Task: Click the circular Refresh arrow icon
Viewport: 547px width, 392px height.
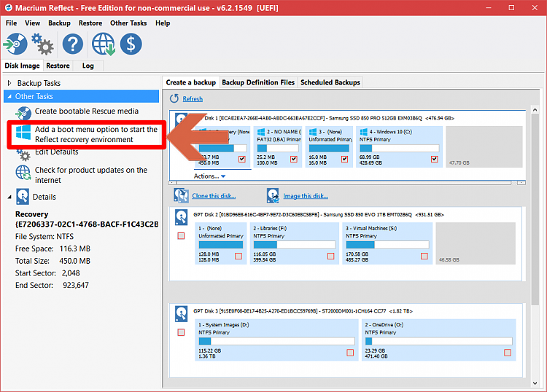Action: tap(174, 98)
